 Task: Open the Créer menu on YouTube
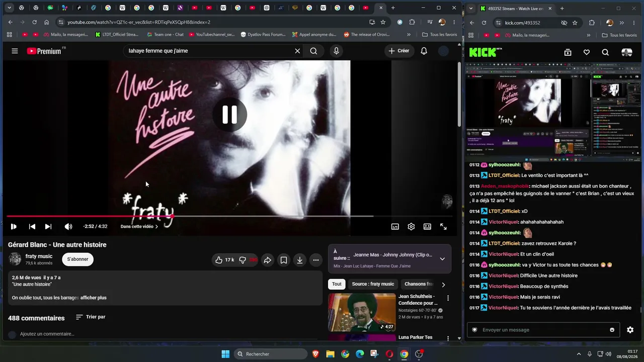click(399, 51)
